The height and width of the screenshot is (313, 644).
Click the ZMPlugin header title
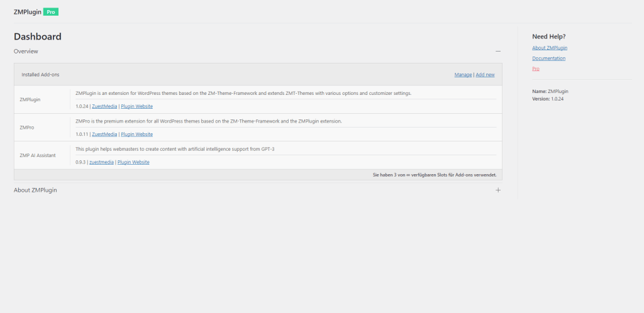pos(27,12)
